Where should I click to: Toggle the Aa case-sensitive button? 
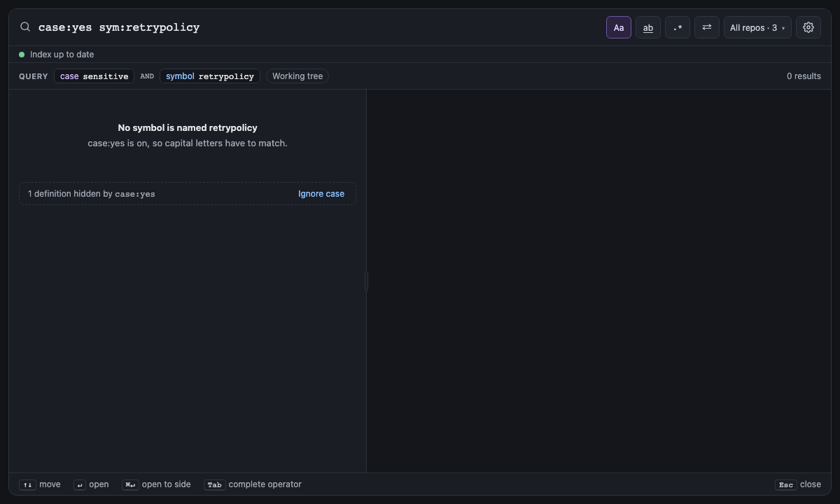[619, 27]
